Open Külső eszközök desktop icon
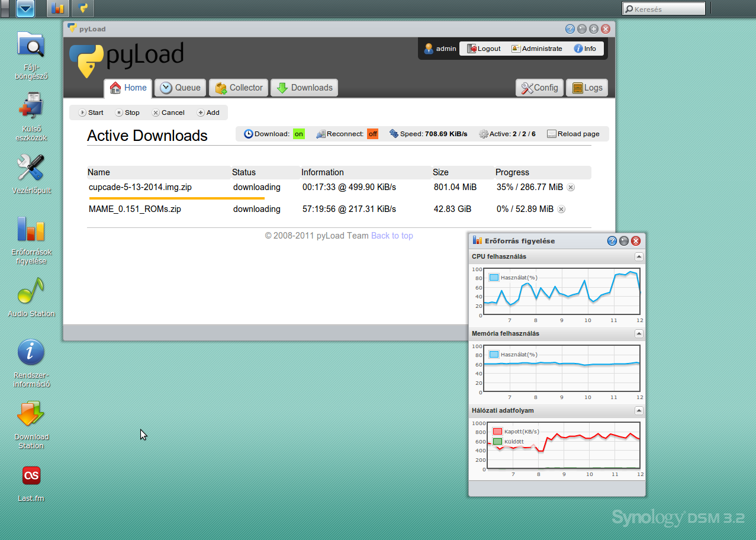The height and width of the screenshot is (540, 756). click(31, 117)
